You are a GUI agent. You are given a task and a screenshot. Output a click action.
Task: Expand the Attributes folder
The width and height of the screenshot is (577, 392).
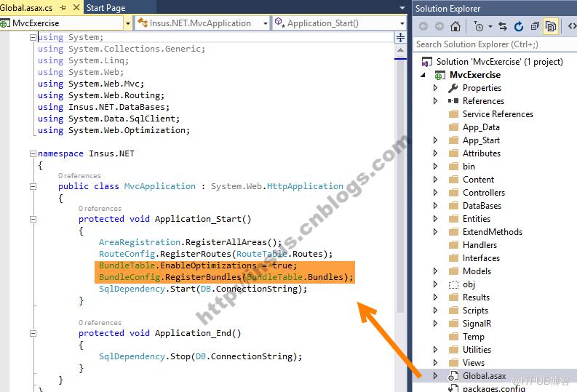coord(435,153)
